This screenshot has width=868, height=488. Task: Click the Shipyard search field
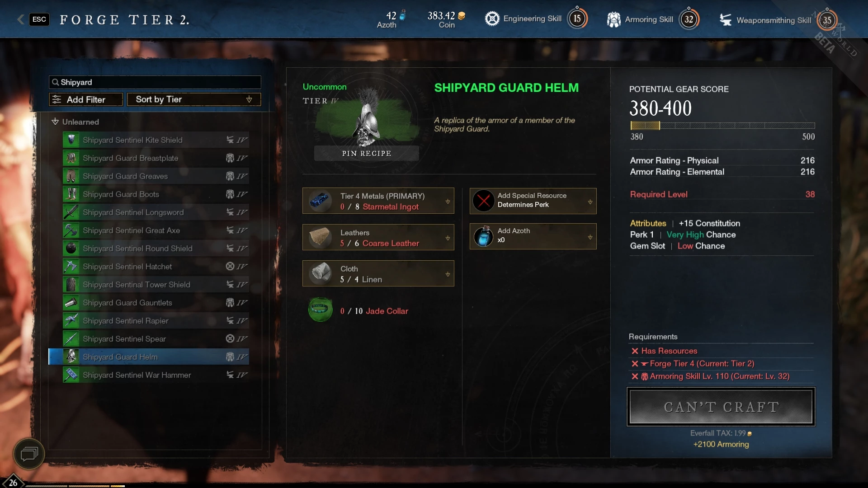(155, 82)
